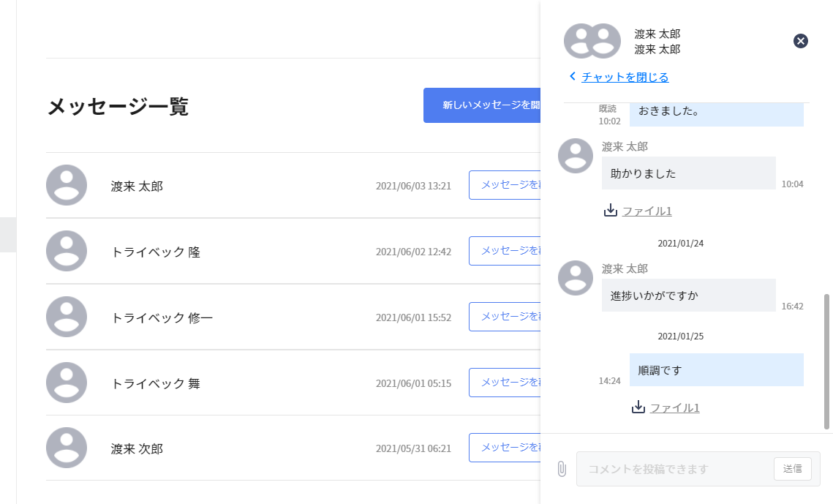Open the ファイル1 link under 順調です
Image resolution: width=833 pixels, height=504 pixels.
(x=675, y=407)
